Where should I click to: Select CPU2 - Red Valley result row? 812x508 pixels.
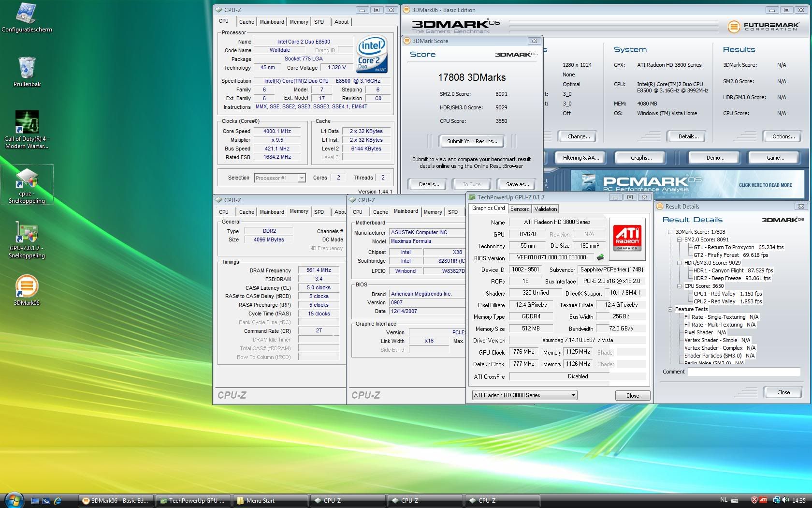[x=727, y=301]
